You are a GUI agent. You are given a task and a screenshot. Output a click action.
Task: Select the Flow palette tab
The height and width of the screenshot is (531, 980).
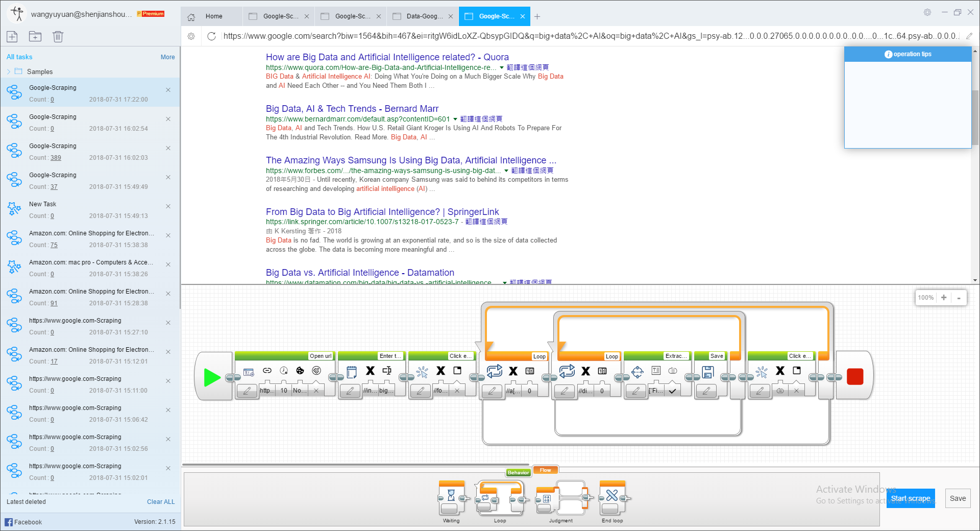pyautogui.click(x=545, y=470)
